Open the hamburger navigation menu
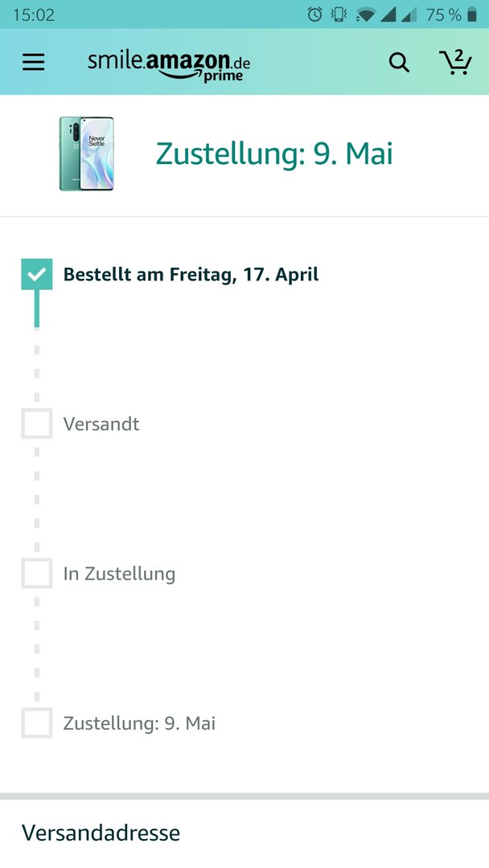This screenshot has width=489, height=868. 33,62
